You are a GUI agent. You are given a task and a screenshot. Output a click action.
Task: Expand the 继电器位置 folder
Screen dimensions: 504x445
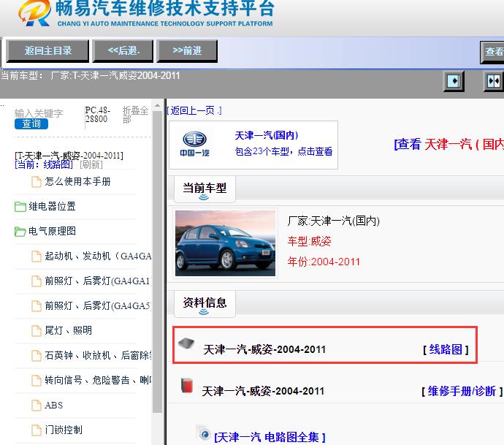[52, 206]
